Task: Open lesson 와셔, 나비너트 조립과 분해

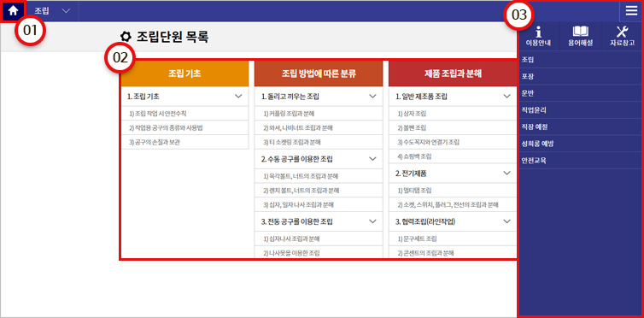Action: [x=319, y=127]
